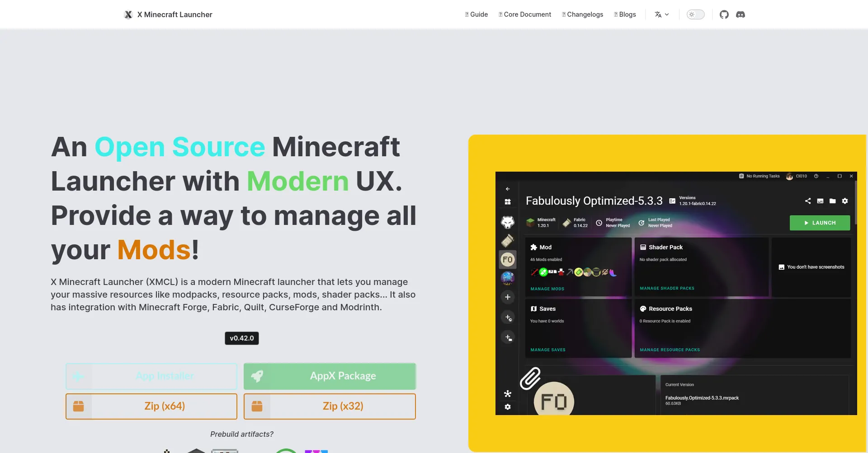Viewport: 868px width, 453px height.
Task: Click the settings gear at the bottom of the sidebar
Action: pos(508,407)
